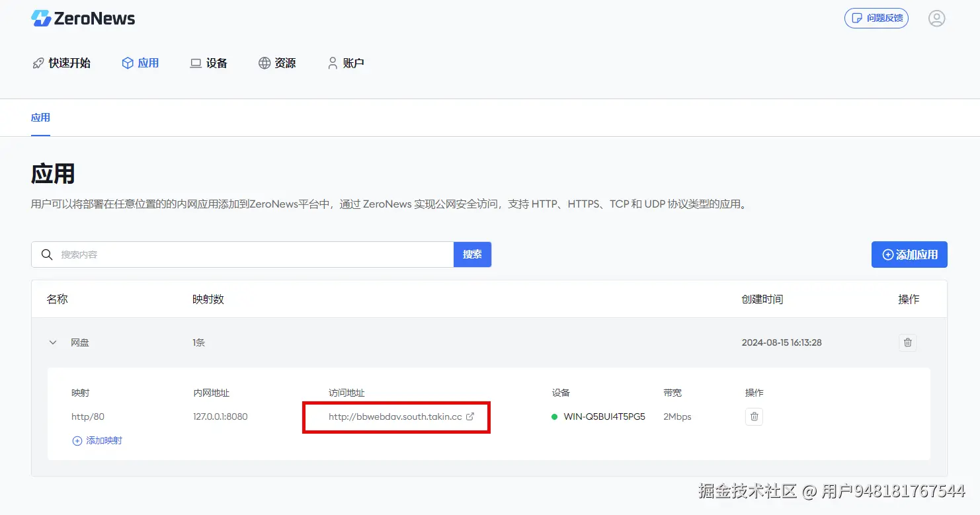The height and width of the screenshot is (515, 980).
Task: Click the creation time 2024-08-15 16:13:28
Action: coord(782,342)
